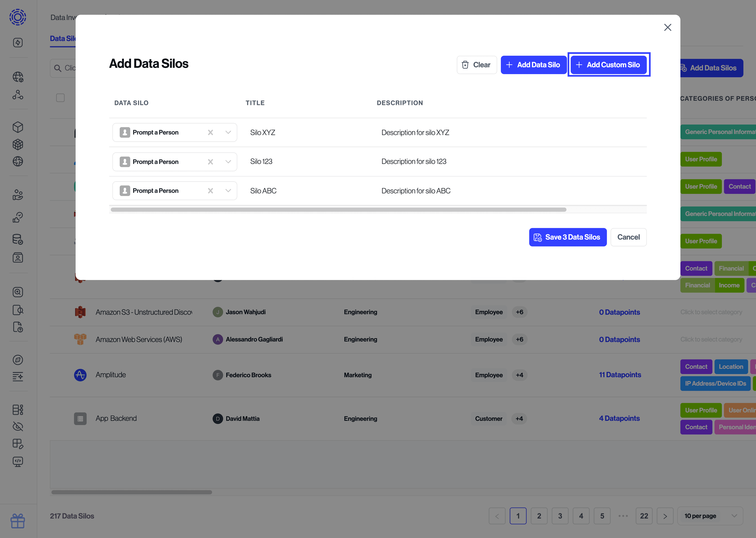Open the stacked cubes sidebar icon
Screen dimensions: 756x538
tap(18, 144)
